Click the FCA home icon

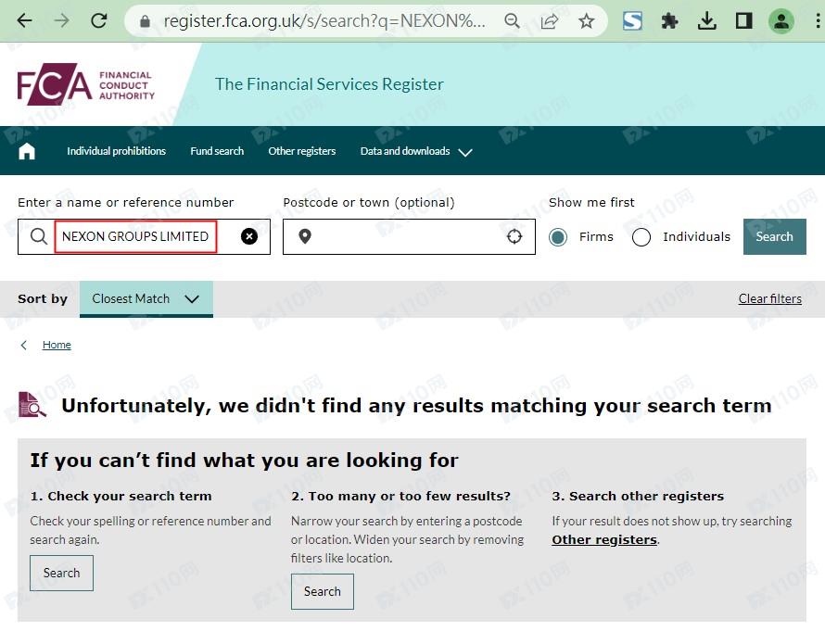(27, 151)
